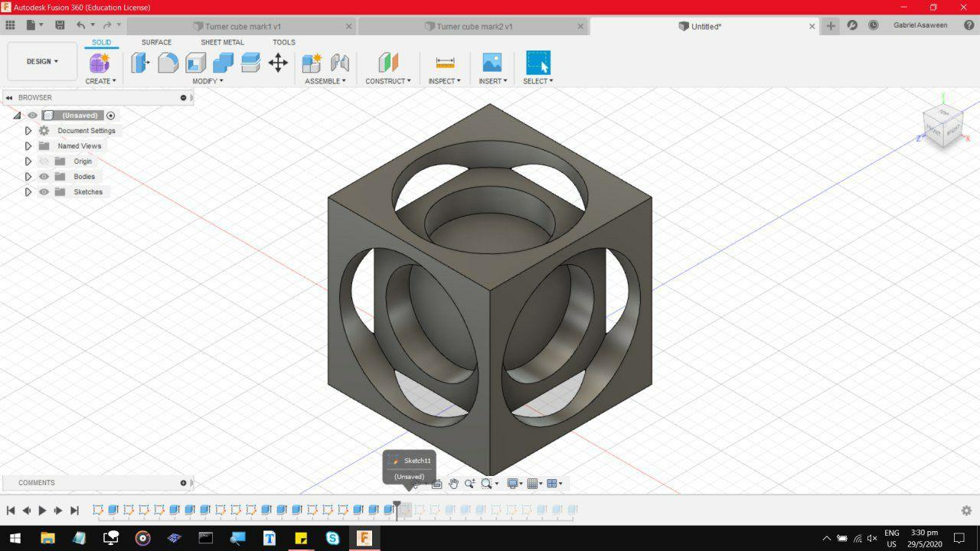
Task: Open the SELECT dropdown menu
Action: tap(538, 81)
